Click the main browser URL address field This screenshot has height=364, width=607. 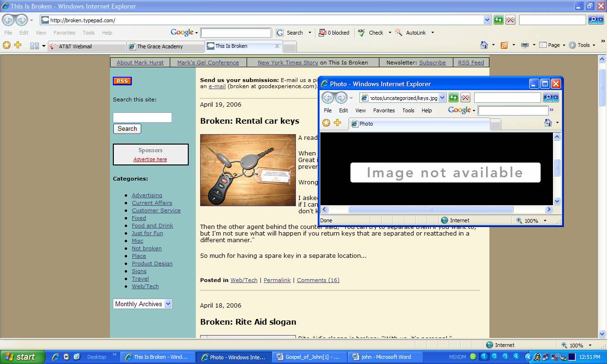(266, 20)
